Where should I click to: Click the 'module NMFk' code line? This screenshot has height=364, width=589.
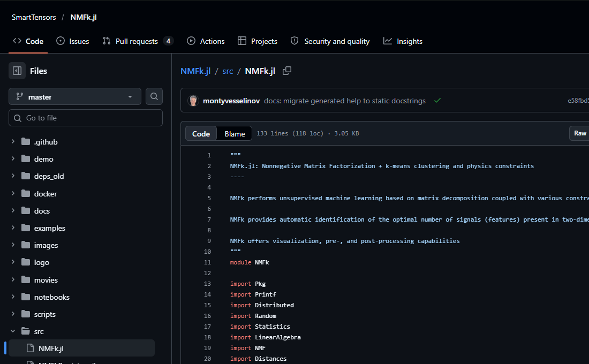click(x=250, y=262)
